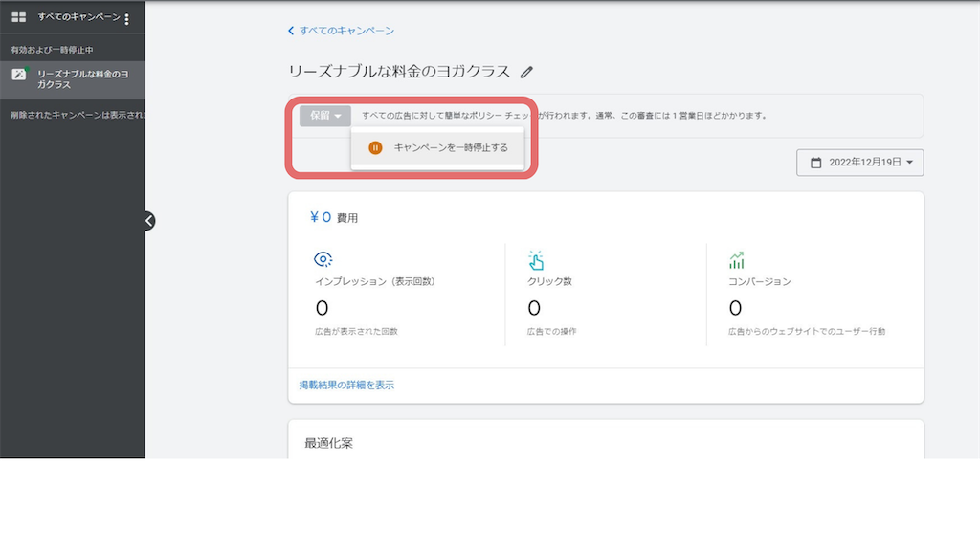The width and height of the screenshot is (980, 551).
Task: Click the campaign icon for リーズナブルな料金のヨガクラス
Action: (x=19, y=75)
